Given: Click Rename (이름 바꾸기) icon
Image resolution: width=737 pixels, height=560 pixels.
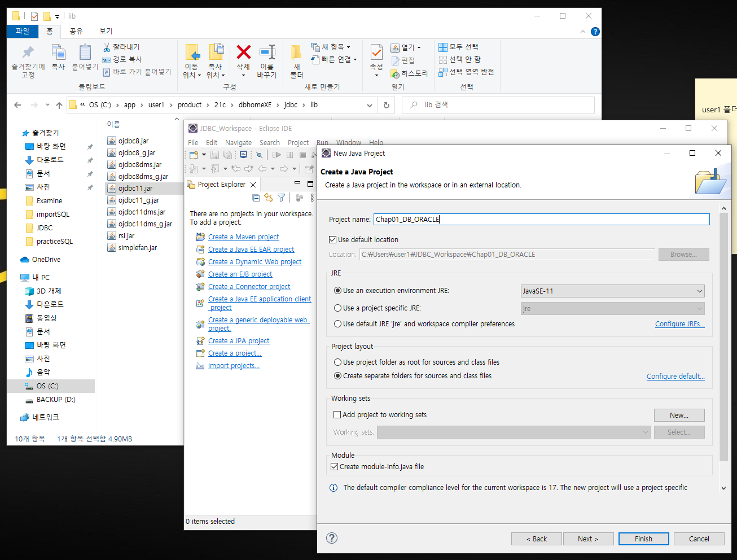Looking at the screenshot, I should pyautogui.click(x=267, y=53).
